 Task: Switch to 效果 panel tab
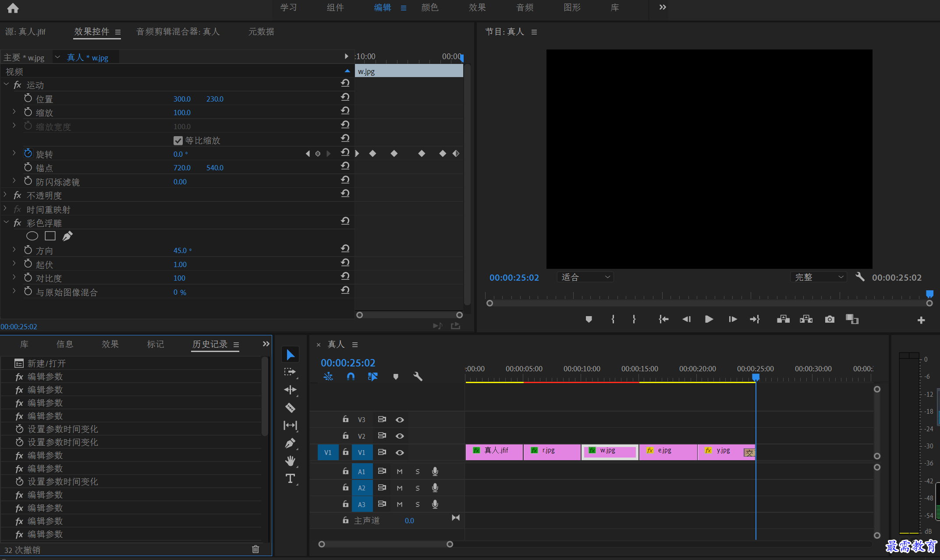[x=110, y=344]
